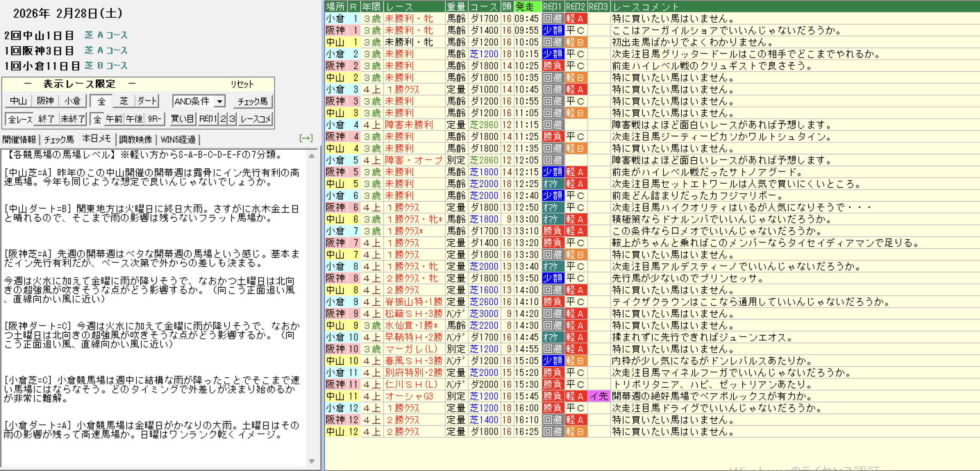Click the blue 少額 badge on 阪神1R

pos(552,30)
